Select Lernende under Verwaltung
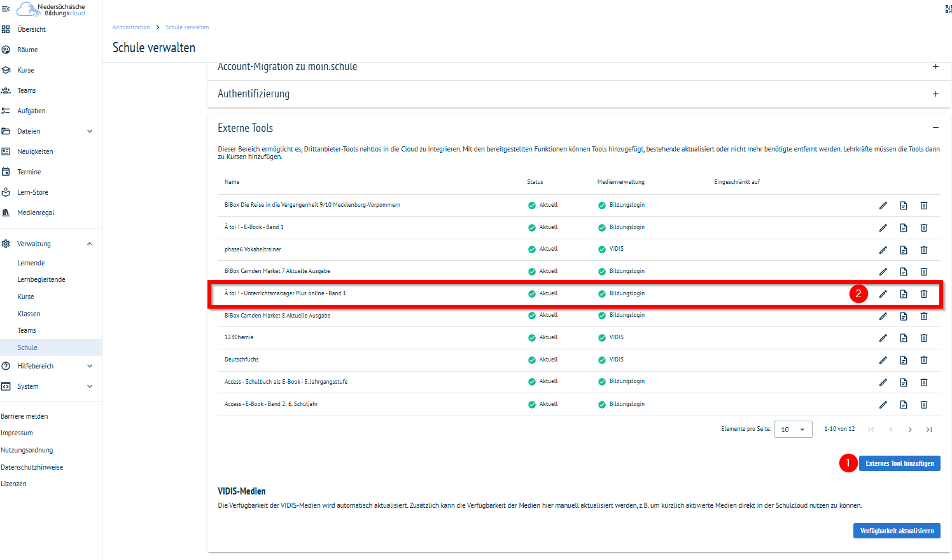952x560 pixels. tap(31, 263)
